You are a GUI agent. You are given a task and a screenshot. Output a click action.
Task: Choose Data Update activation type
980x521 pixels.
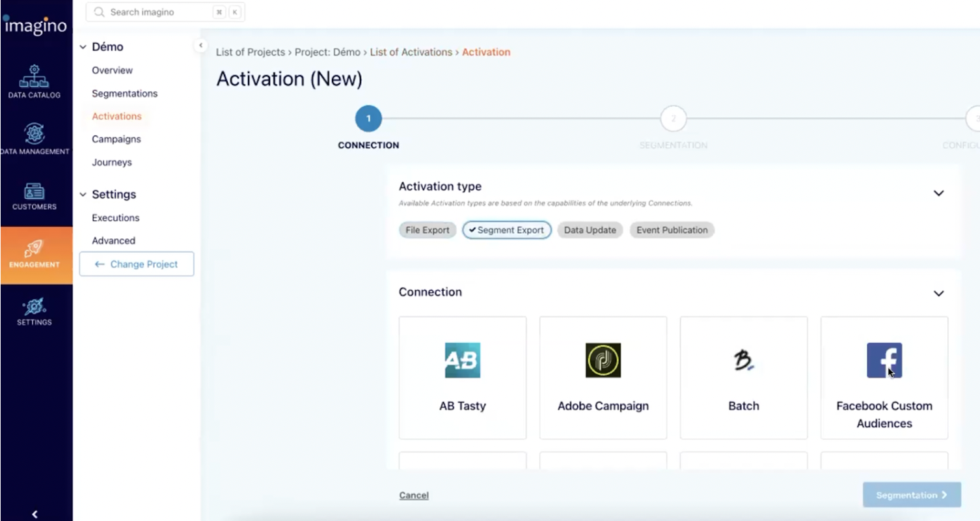590,230
